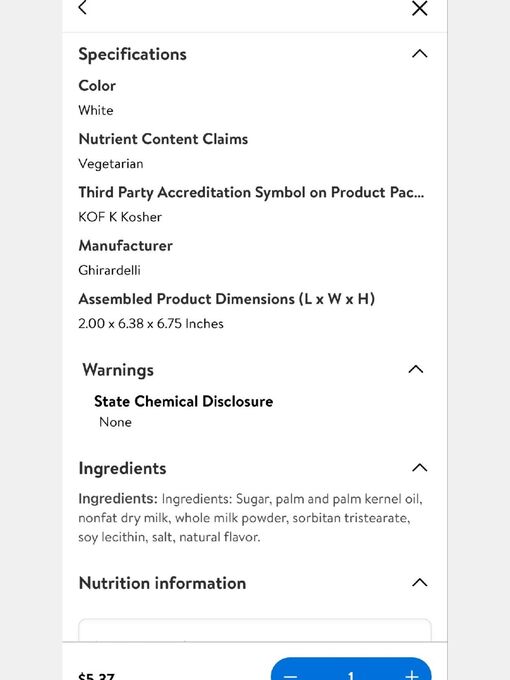Collapse the Ingredients section chevron
This screenshot has width=510, height=680.
(x=419, y=468)
